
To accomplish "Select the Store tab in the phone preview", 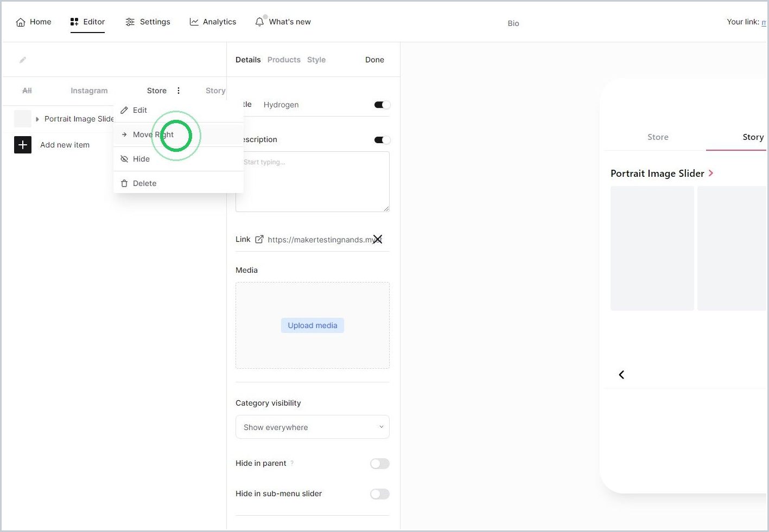I will tap(658, 137).
